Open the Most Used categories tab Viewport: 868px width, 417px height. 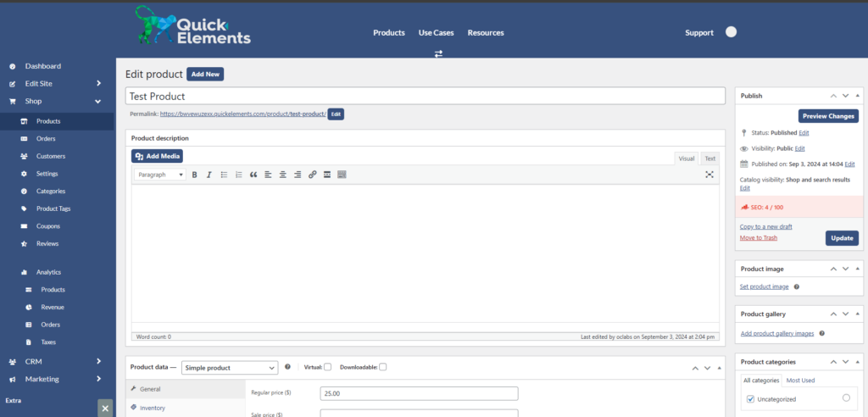coord(800,381)
